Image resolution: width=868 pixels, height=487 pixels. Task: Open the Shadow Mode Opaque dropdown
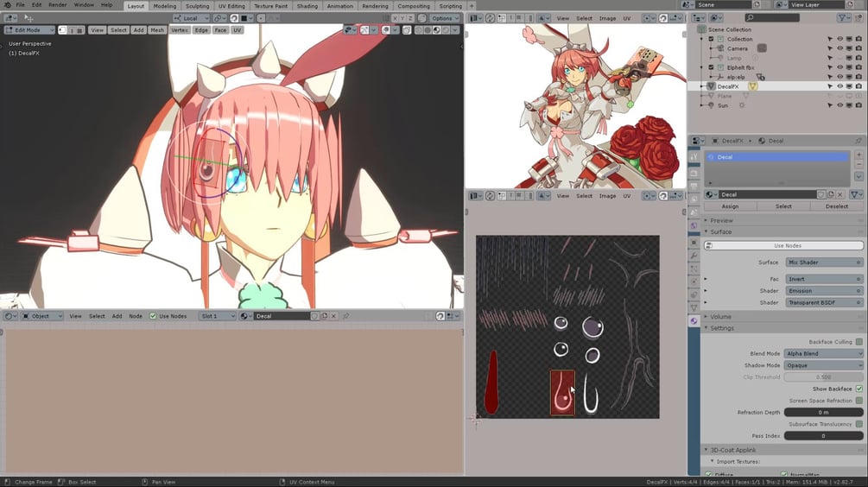click(824, 365)
